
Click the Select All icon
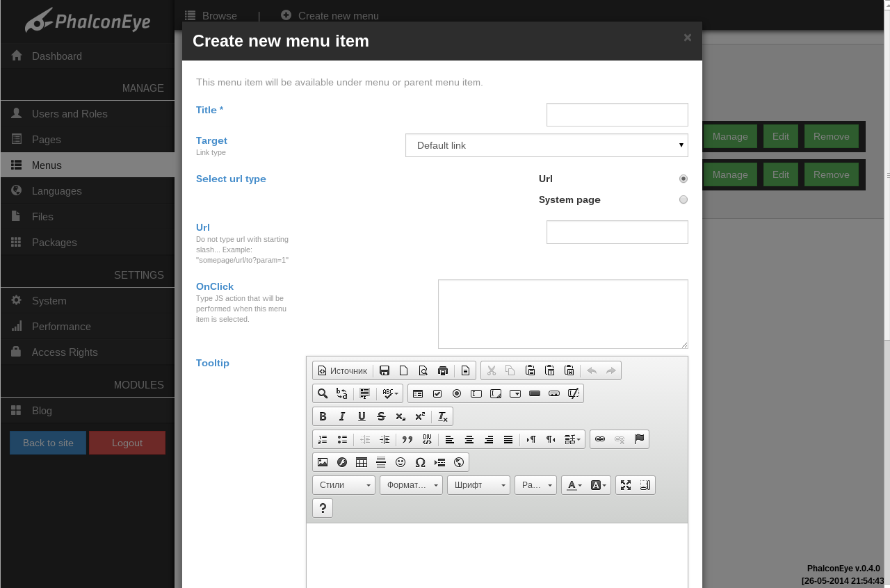click(364, 393)
